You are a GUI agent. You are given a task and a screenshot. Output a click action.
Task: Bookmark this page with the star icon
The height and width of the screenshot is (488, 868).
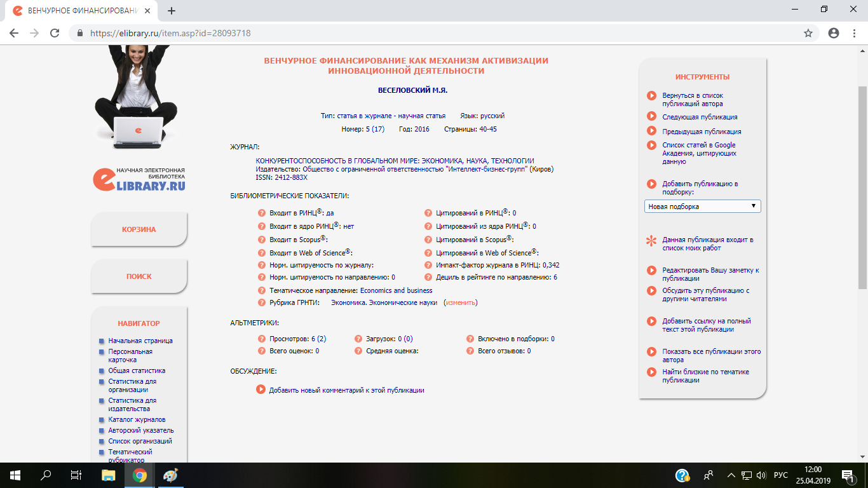click(x=808, y=33)
